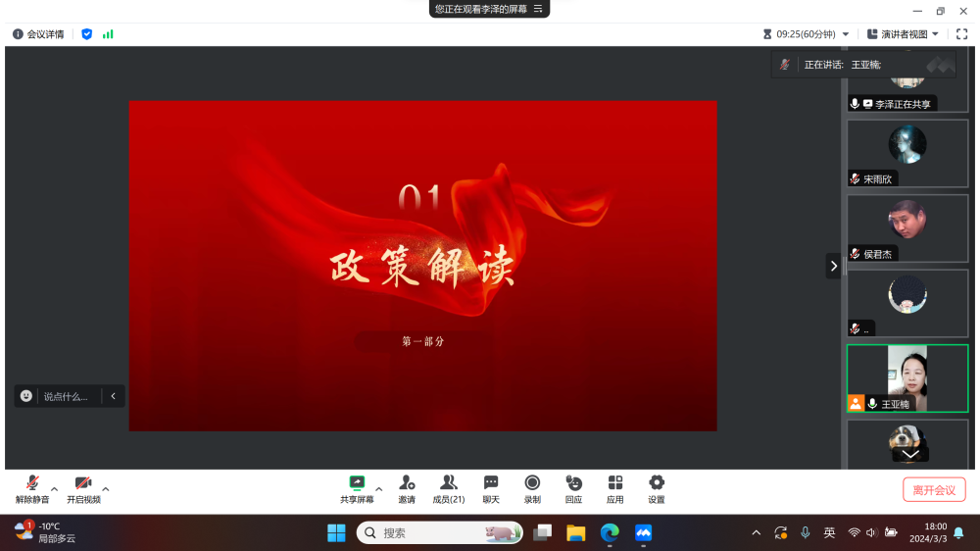Viewport: 980px width, 551px height.
Task: Click the 说点什么 message input
Action: pos(66,396)
